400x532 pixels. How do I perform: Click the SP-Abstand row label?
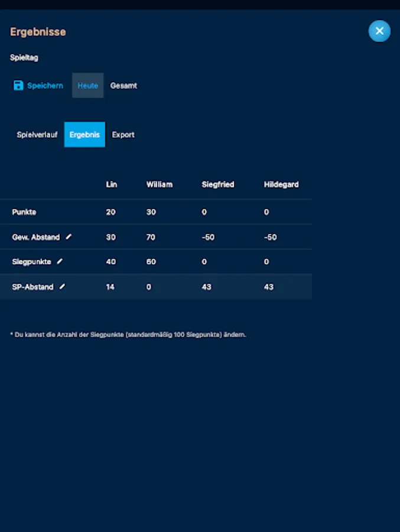tap(33, 287)
